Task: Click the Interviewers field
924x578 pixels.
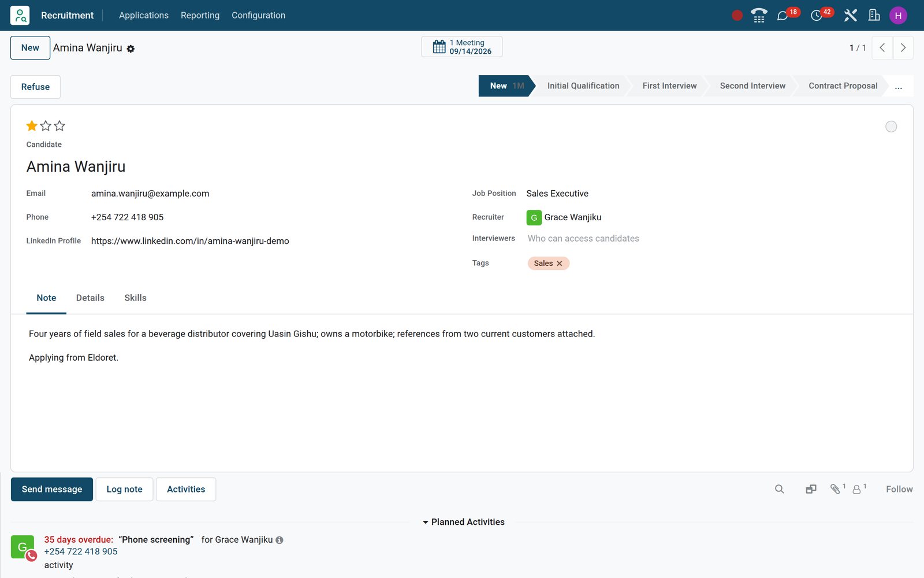Action: pos(710,239)
